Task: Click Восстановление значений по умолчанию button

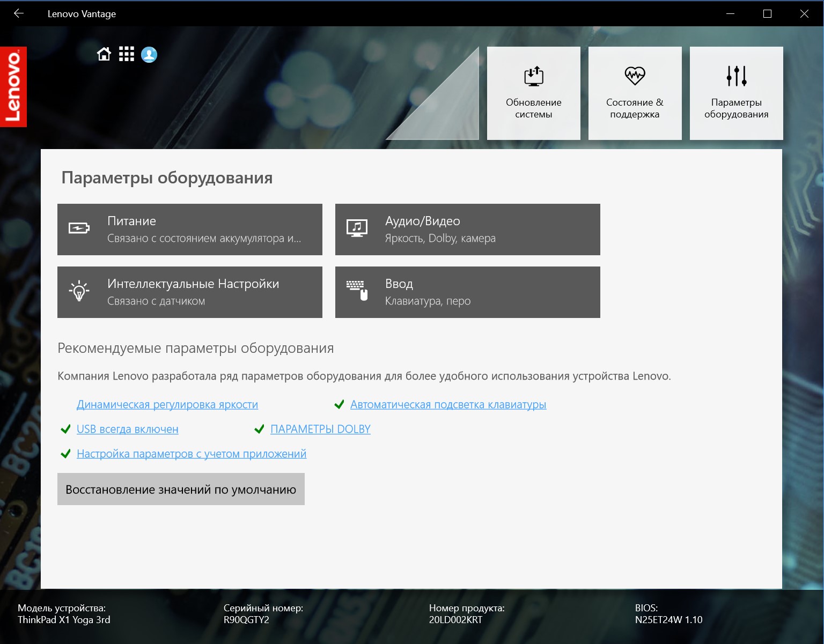Action: 181,489
